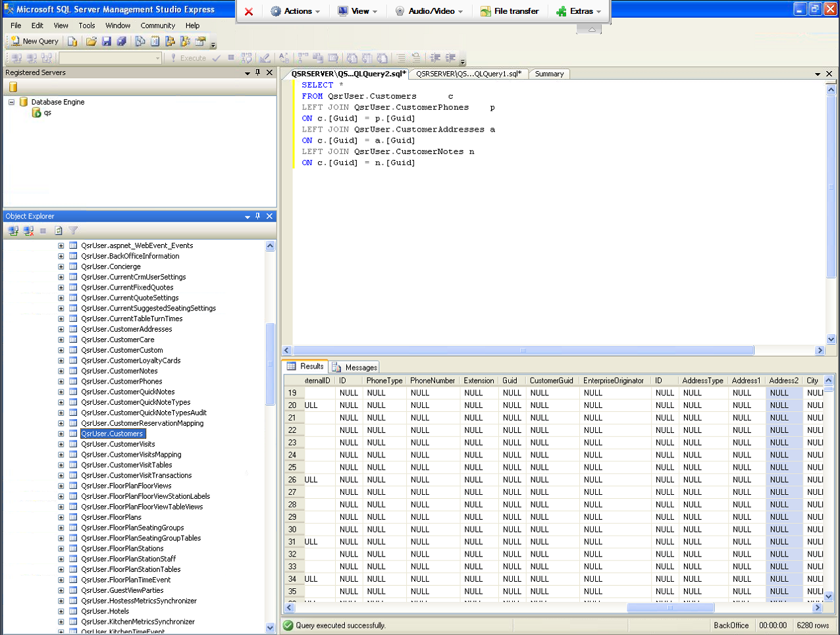Open the available databases combo box

tap(111, 58)
